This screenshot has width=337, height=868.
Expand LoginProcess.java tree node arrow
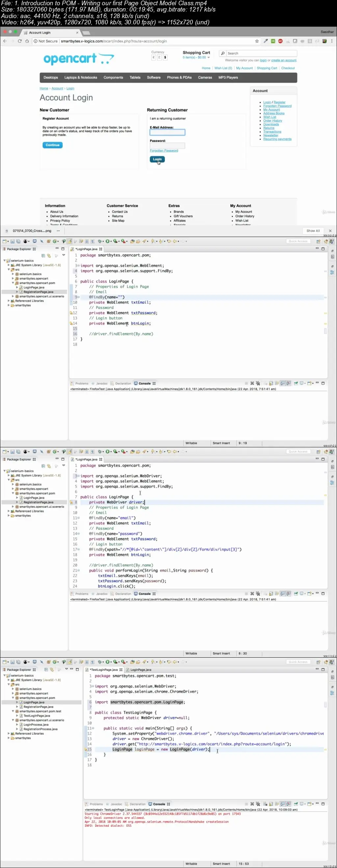17,724
